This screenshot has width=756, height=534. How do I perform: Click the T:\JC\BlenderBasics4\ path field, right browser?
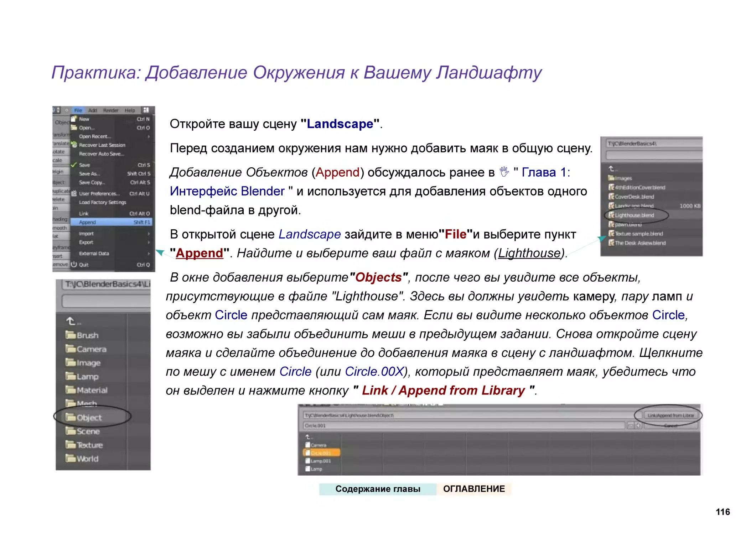[x=654, y=143]
